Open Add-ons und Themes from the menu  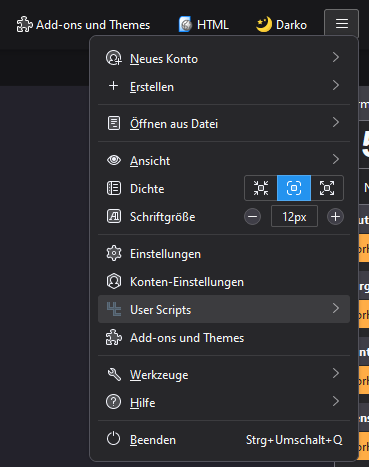[x=224, y=338]
